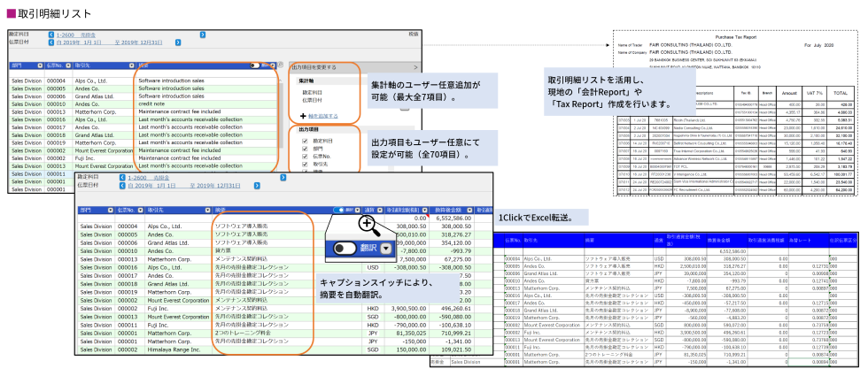Click 2019 date range link in front window
Viewport: 868px width, 376px height.
point(184,186)
